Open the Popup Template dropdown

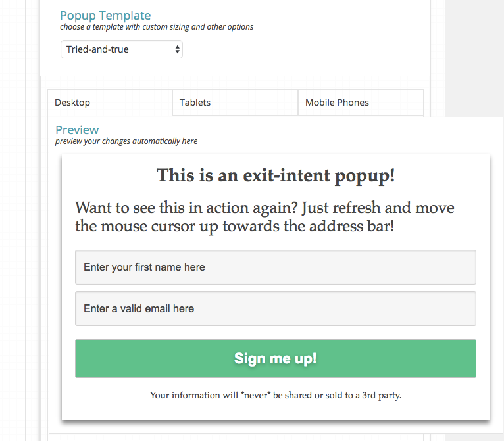(x=121, y=49)
